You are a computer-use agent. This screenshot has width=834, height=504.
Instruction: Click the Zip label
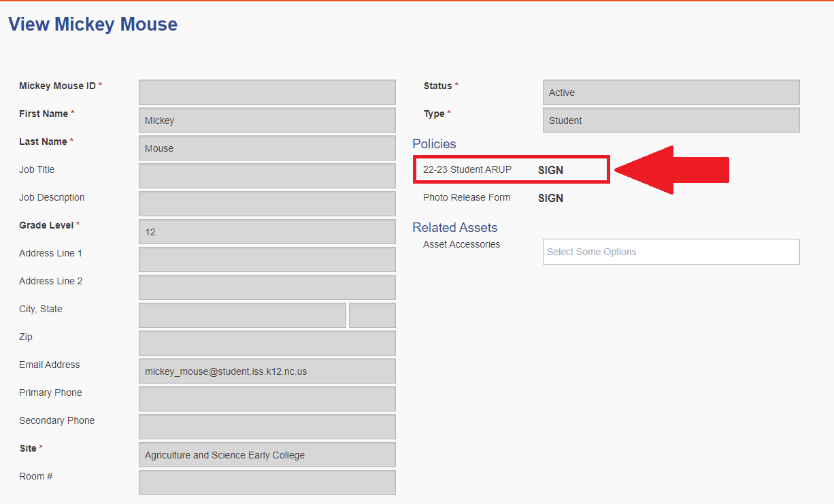(x=26, y=337)
